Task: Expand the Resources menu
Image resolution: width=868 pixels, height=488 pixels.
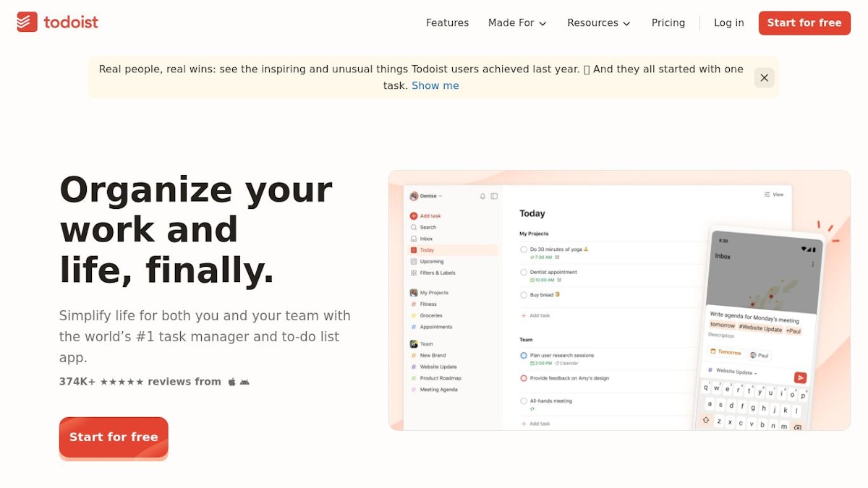Action: pyautogui.click(x=599, y=22)
